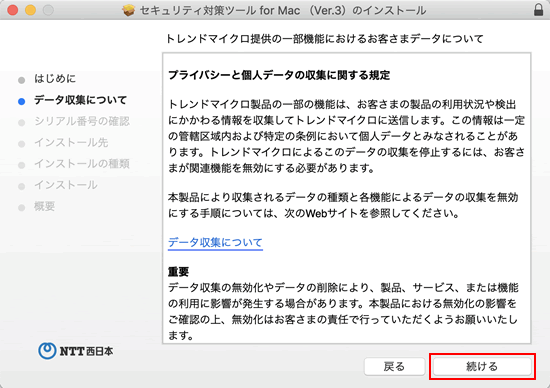Click the gray bullet beside はじめに
The image size is (550, 388).
pyautogui.click(x=21, y=80)
